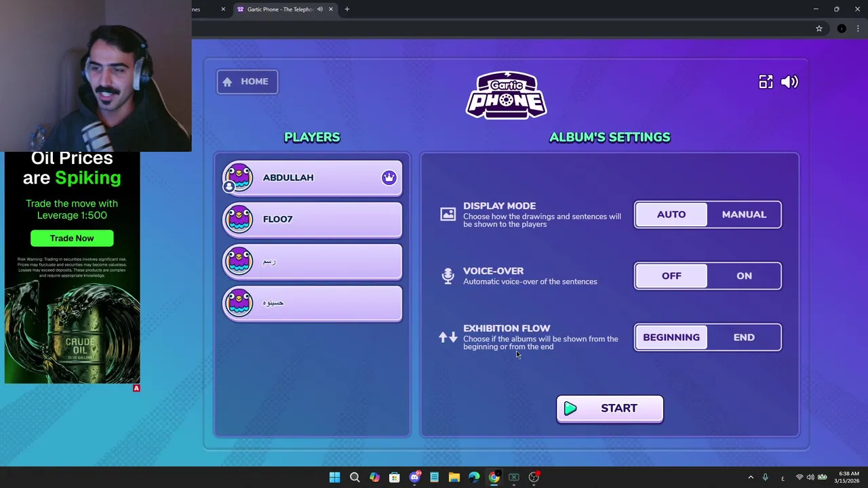
Task: Click the Gartic Phone logo
Action: 507,94
